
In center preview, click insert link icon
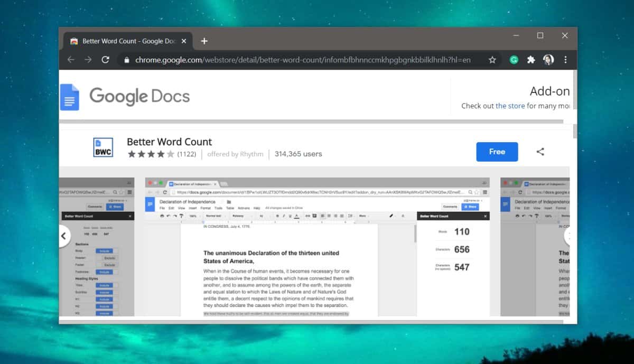pos(307,216)
